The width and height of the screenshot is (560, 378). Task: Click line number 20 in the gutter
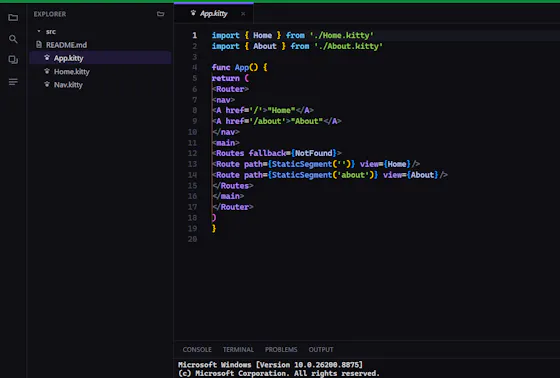[192, 239]
